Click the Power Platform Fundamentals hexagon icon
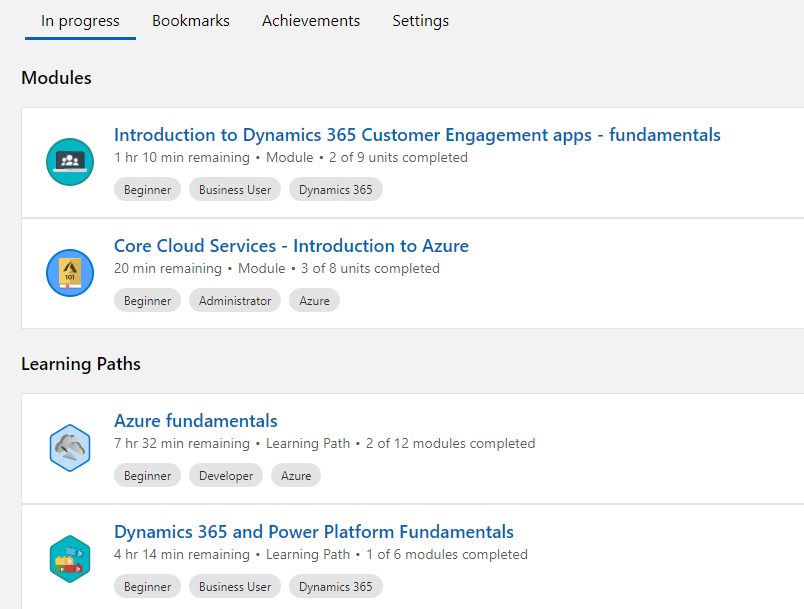Screen dimensions: 804x609 tap(70, 559)
